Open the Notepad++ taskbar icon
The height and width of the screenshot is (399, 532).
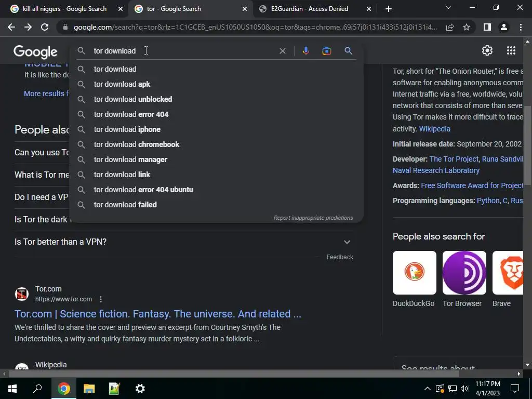point(114,389)
